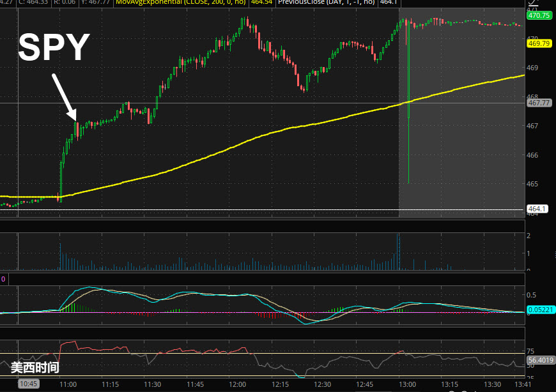
Task: Click the Y: 467.77 readout
Action: coord(96,3)
